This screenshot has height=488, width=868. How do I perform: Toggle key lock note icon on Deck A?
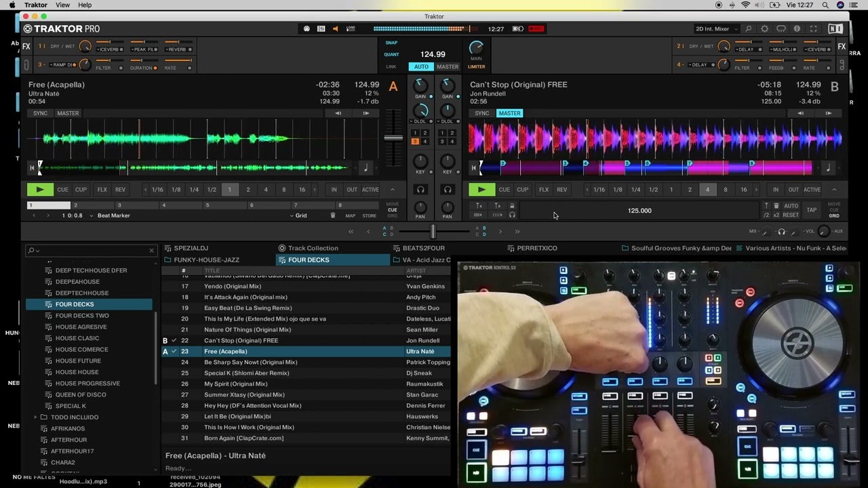coord(366,167)
